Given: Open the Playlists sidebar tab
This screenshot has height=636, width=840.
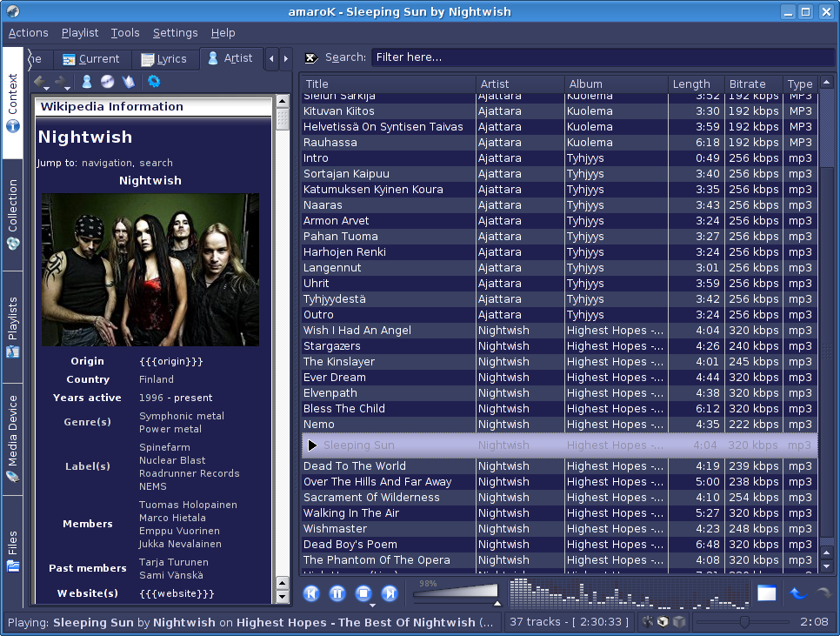Looking at the screenshot, I should pos(12,327).
